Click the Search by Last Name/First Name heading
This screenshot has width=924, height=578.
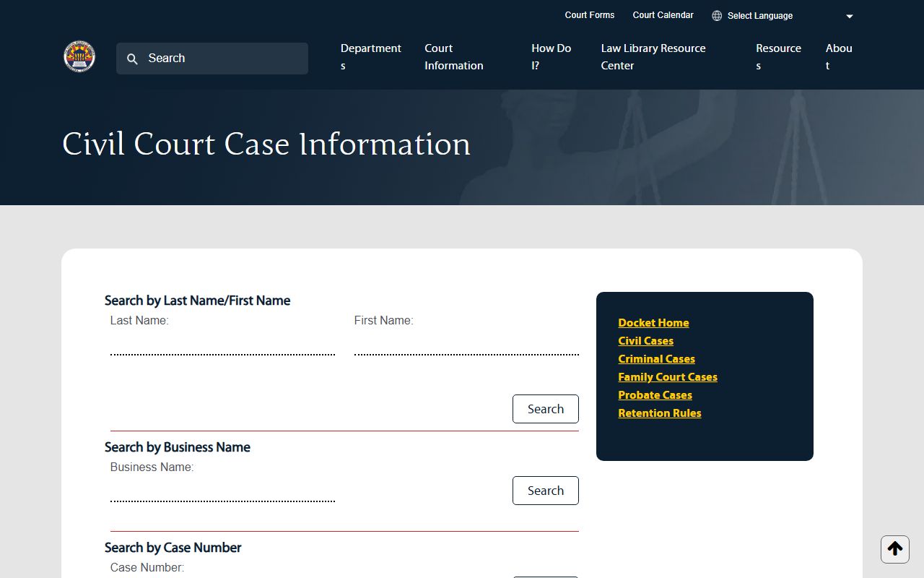(197, 301)
